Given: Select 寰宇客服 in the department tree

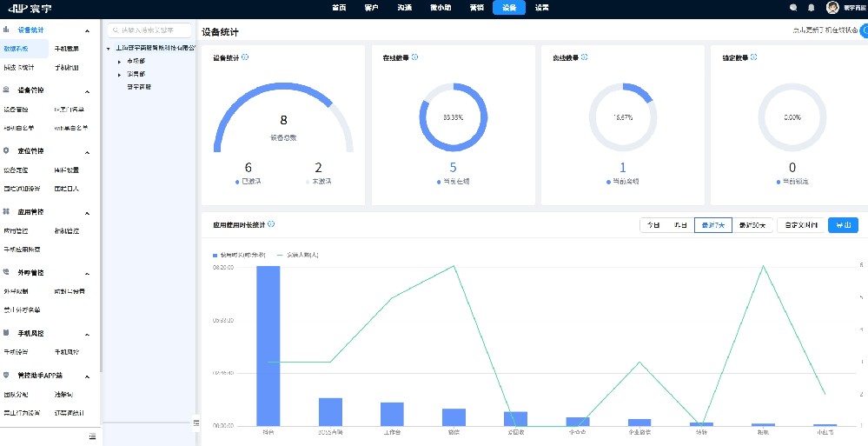Looking at the screenshot, I should tap(139, 86).
